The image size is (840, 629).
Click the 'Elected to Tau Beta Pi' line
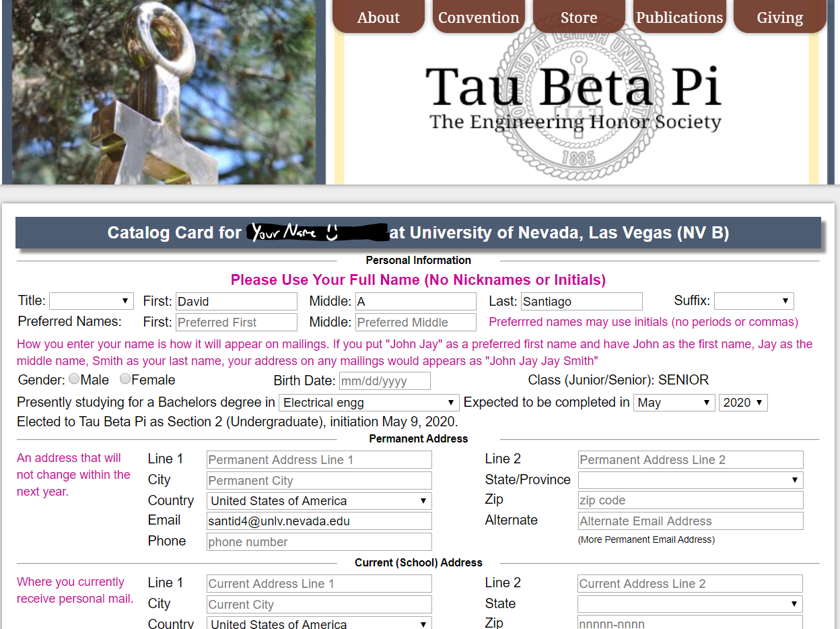(237, 422)
